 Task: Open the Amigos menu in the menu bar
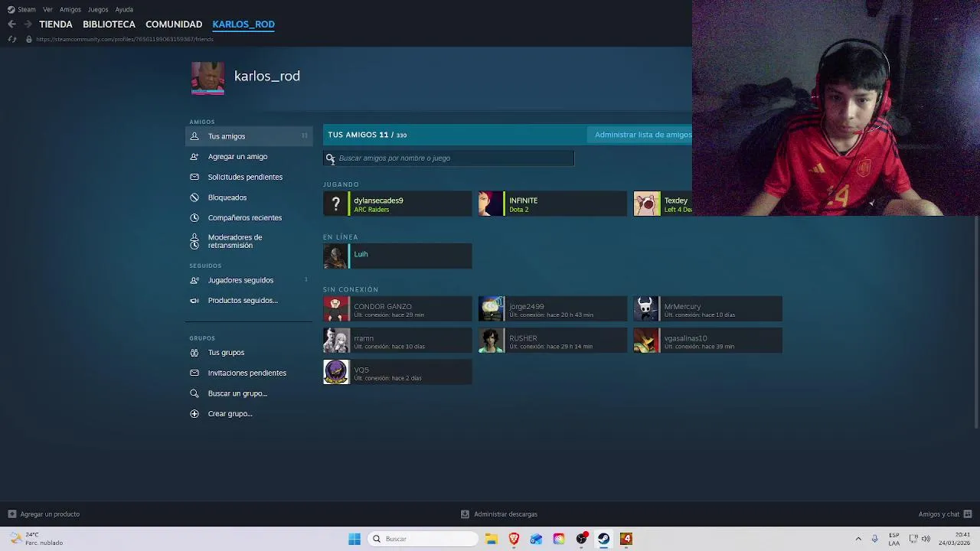coord(70,9)
